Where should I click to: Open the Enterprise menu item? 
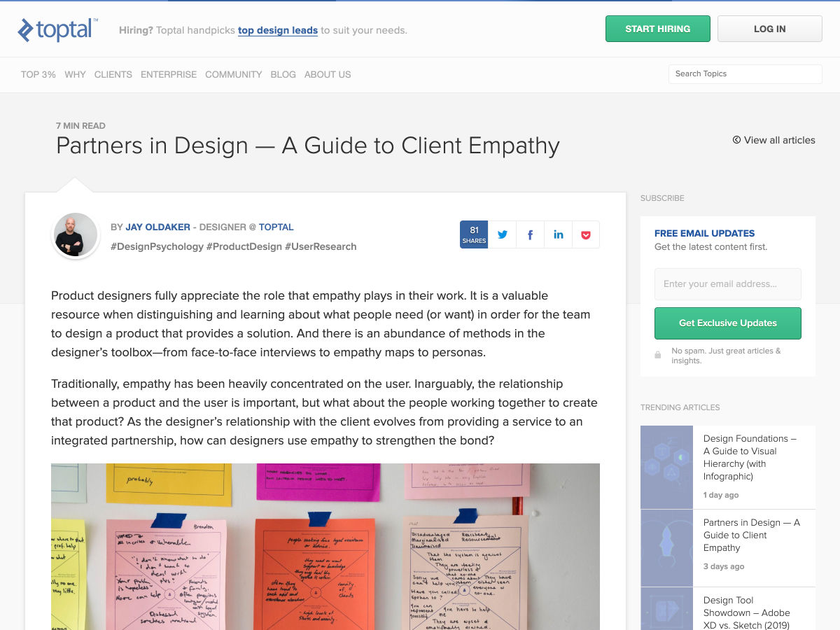169,74
